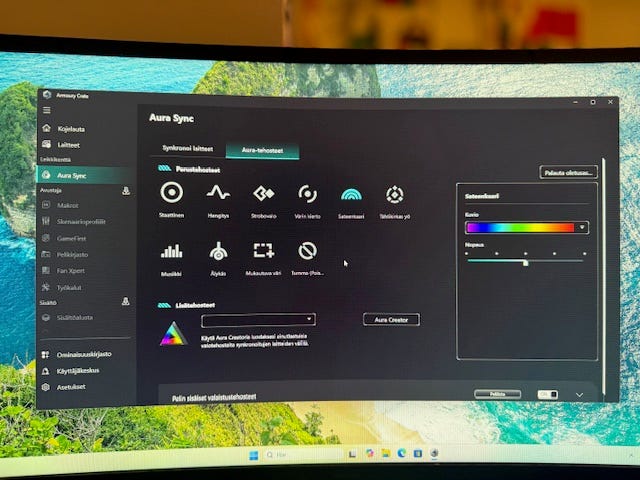Screen dimensions: 640x480
Task: Select the Hengitys breathing effect
Action: (218, 200)
